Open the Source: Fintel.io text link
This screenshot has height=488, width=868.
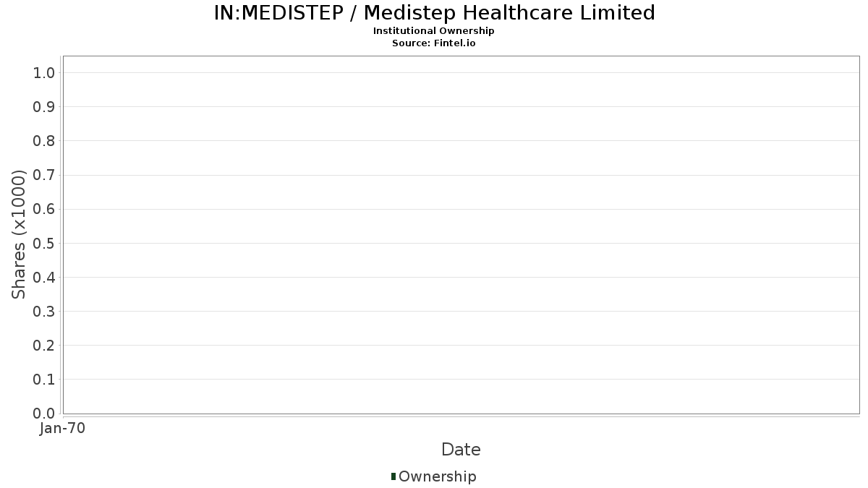point(433,43)
